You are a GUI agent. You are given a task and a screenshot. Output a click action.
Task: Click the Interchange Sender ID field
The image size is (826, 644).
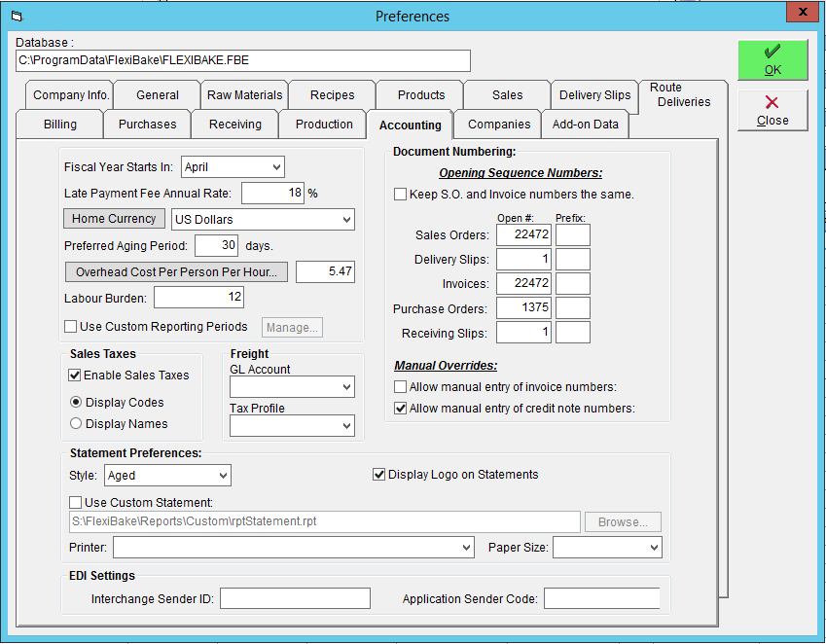coord(295,598)
